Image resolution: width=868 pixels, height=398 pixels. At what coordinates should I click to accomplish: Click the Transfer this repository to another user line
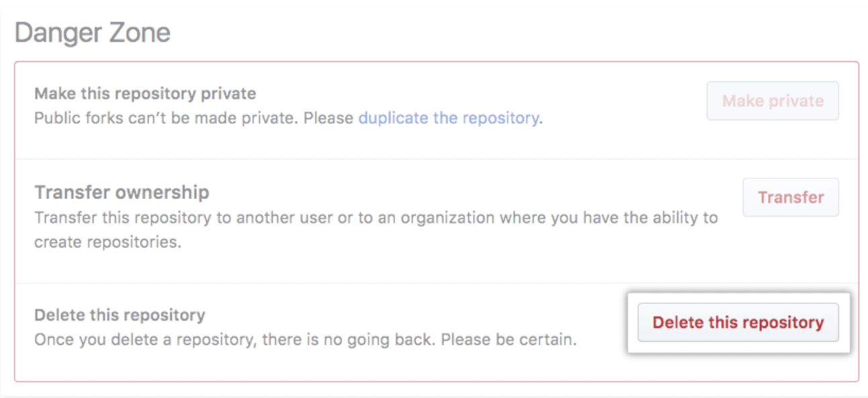376,218
